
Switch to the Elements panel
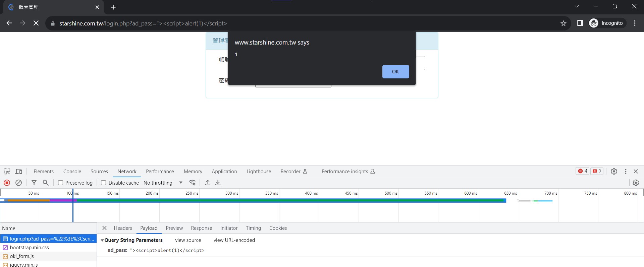[44, 172]
